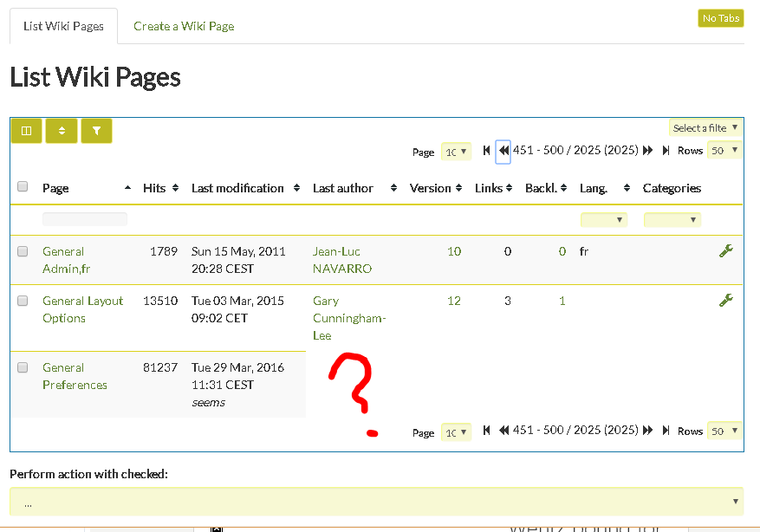The image size is (760, 532).
Task: Tick the select-all checkbox in header
Action: point(23,186)
